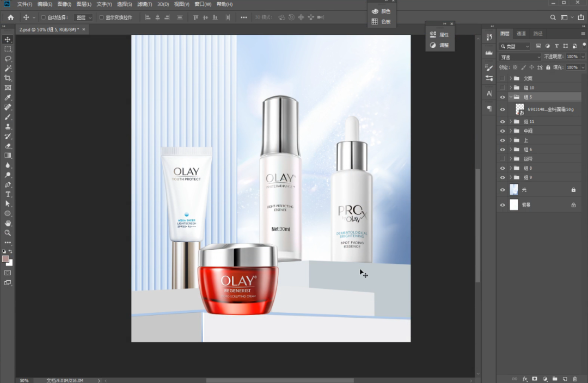The image size is (588, 383).
Task: Toggle the 自动选择 checkbox
Action: (x=43, y=17)
